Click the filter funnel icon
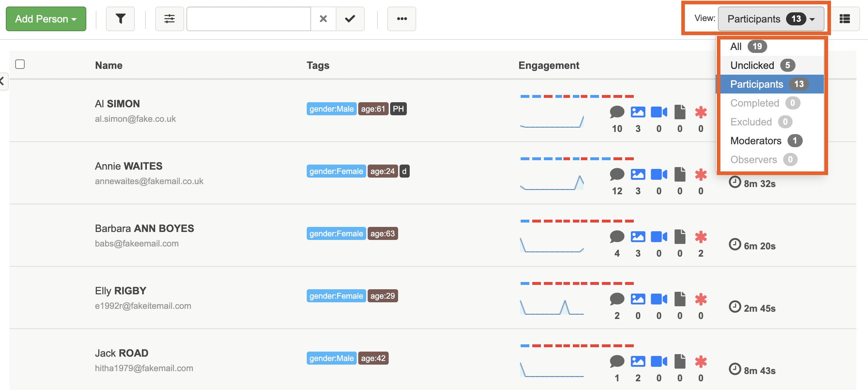868x390 pixels. (120, 19)
